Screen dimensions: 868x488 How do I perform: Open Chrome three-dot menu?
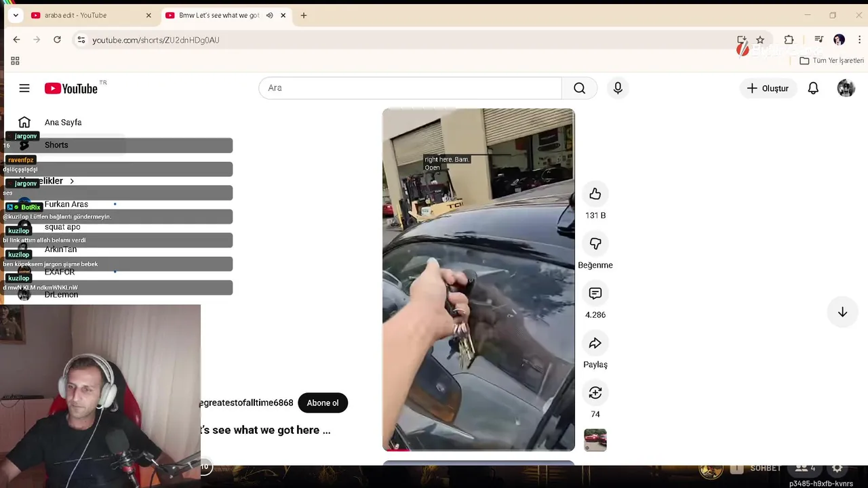point(859,40)
